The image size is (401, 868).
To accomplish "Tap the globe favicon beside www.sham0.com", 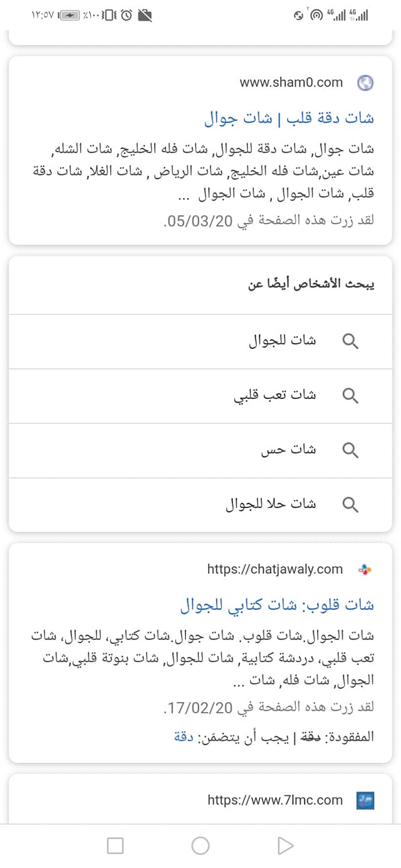I will coord(365,83).
